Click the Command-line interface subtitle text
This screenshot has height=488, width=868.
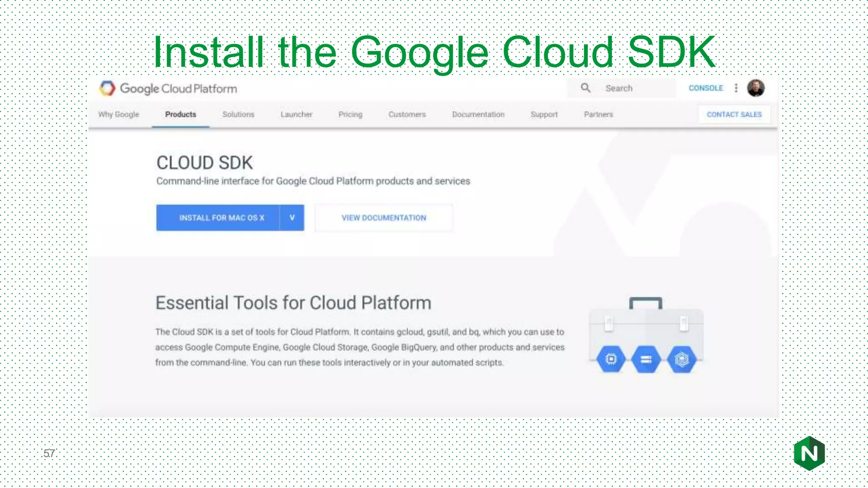(x=313, y=181)
